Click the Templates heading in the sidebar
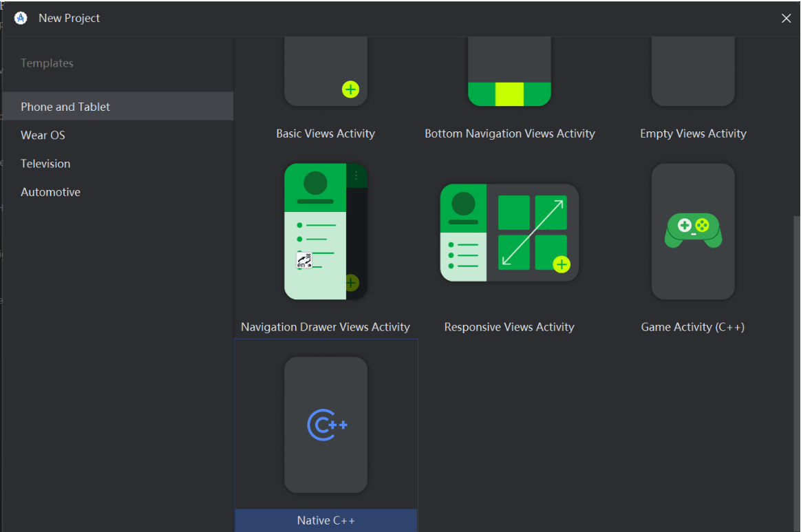 click(47, 63)
